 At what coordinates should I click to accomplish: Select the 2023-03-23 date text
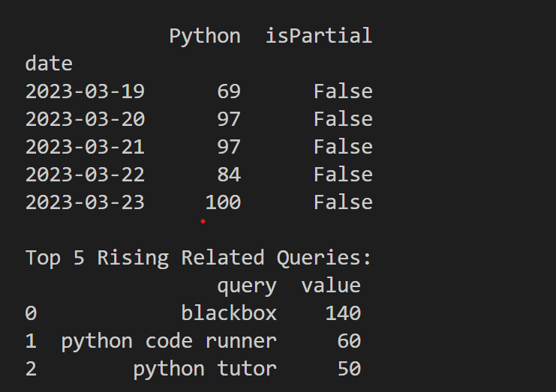click(85, 202)
